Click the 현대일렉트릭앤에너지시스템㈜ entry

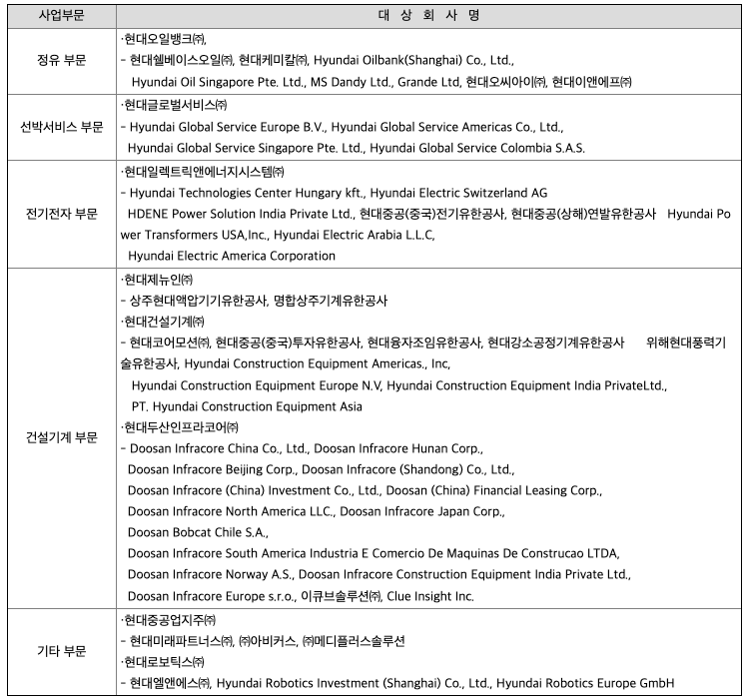(x=204, y=172)
